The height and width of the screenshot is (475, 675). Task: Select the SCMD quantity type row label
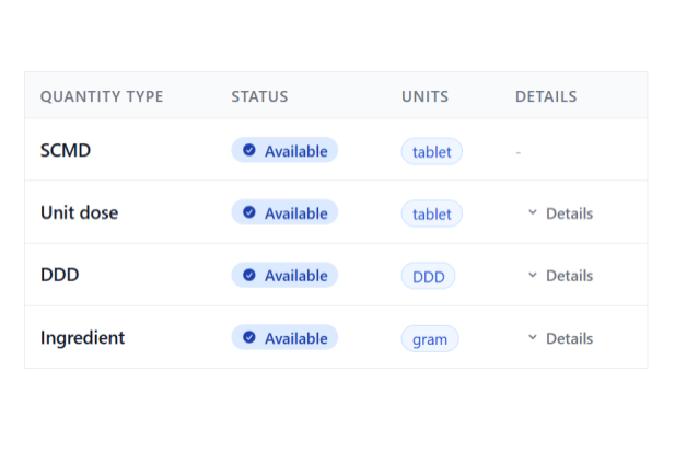click(x=66, y=151)
